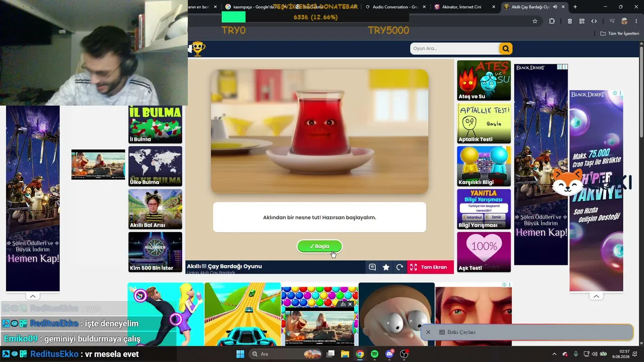Open the game comments icon
644x362 pixels.
click(372, 267)
